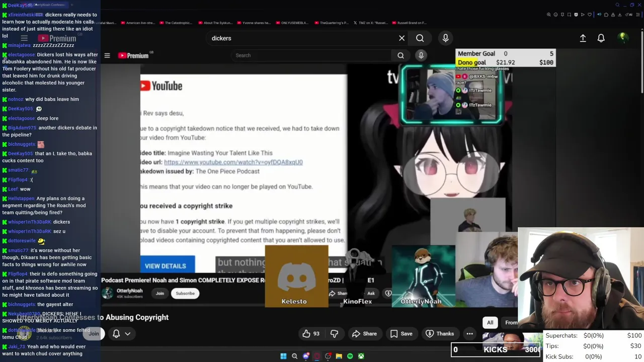Viewport: 644px width, 362px height.
Task: Switch to 'TheQuartering's P...' browser tab
Action: [331, 23]
